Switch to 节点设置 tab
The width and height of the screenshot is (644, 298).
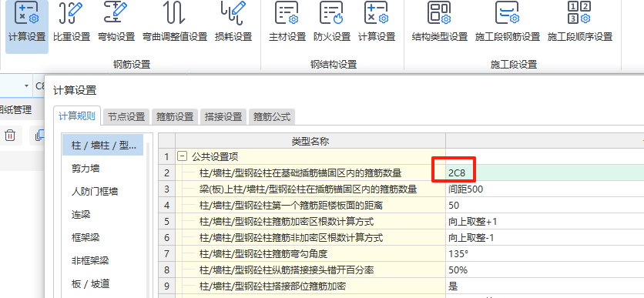coord(126,117)
